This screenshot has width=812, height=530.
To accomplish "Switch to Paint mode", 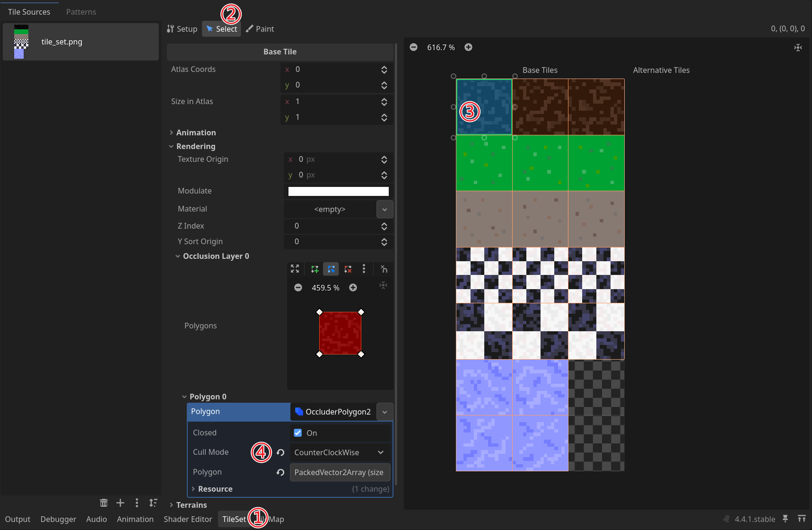I will click(260, 29).
